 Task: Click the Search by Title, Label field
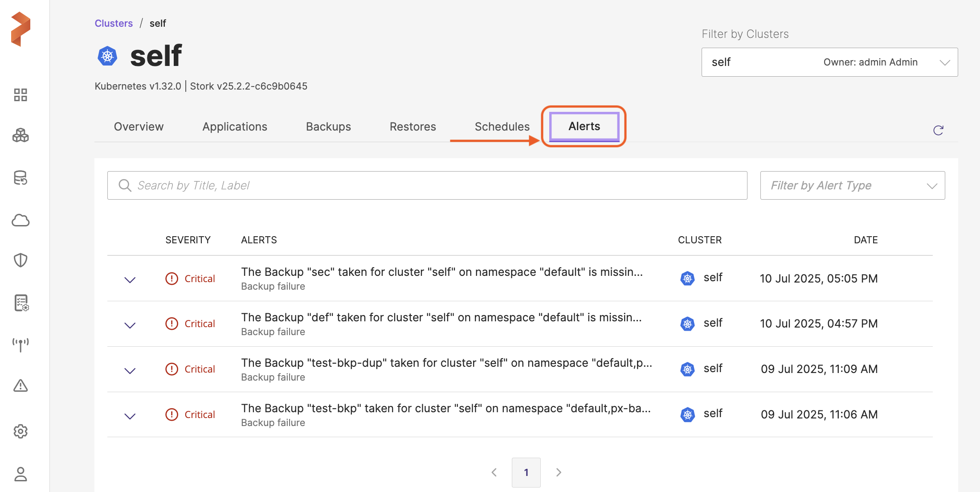coord(427,185)
